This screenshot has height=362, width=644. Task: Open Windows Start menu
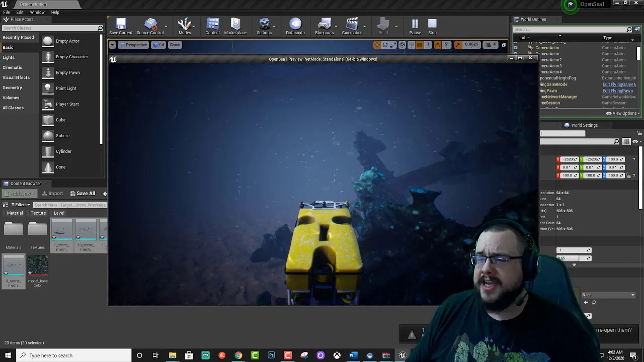pos(9,355)
